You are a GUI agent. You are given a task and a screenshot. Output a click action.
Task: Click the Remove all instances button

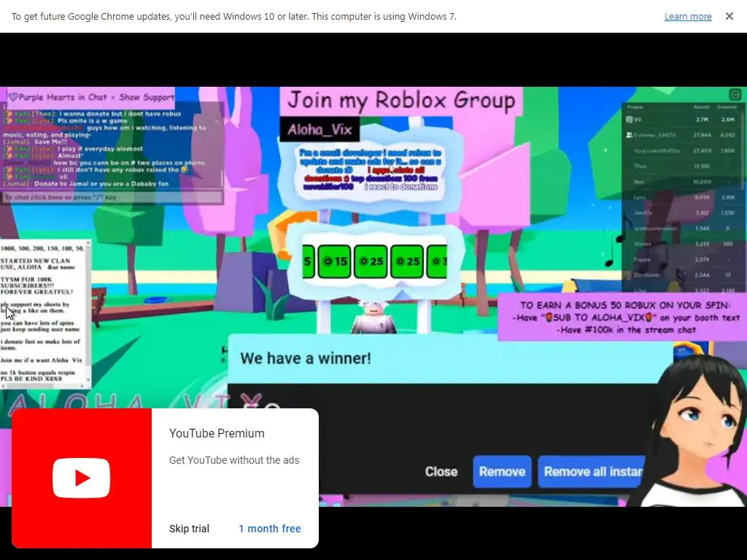tap(592, 472)
